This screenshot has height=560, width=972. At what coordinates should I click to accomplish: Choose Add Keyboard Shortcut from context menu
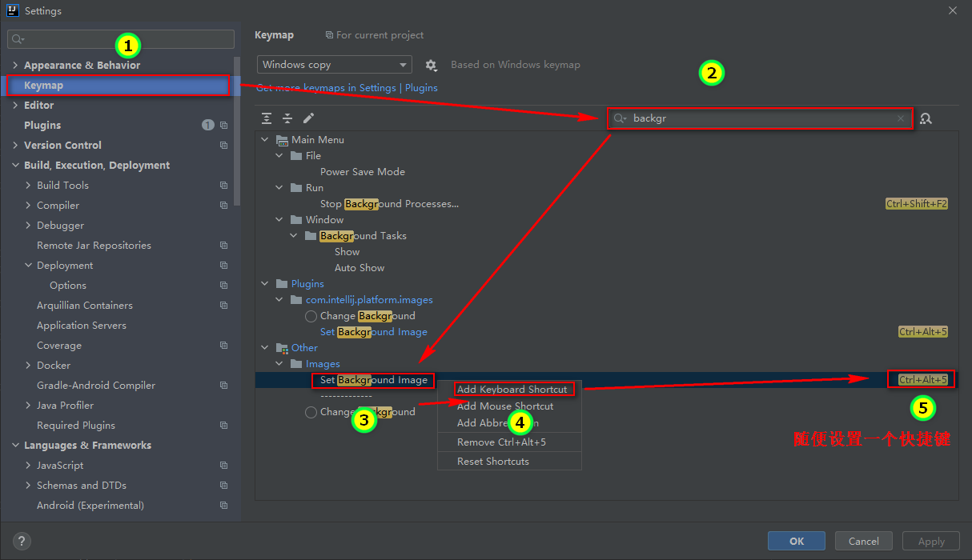(x=509, y=390)
